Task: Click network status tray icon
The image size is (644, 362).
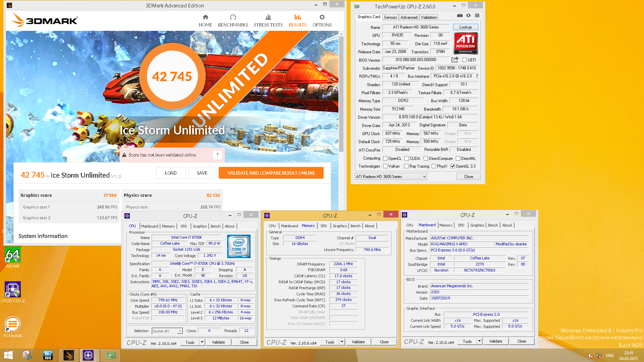Action: click(x=599, y=356)
